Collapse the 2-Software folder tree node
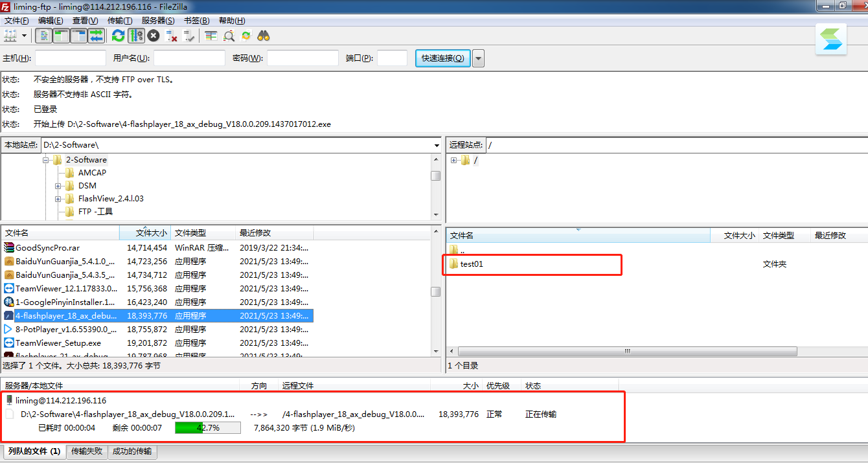The image size is (868, 463). 47,160
